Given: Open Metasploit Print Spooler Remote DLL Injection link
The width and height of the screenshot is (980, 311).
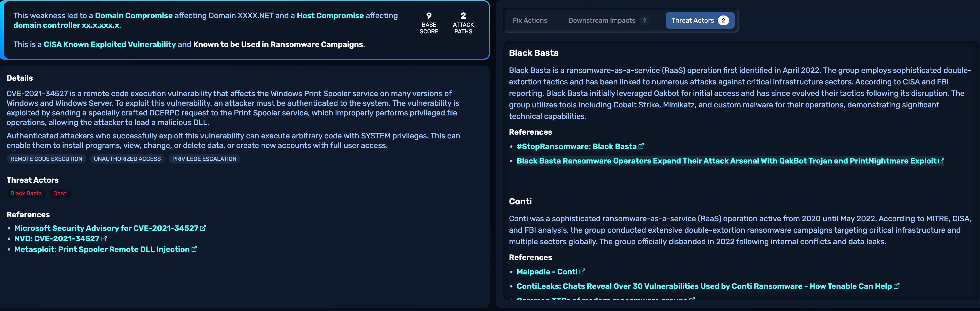Looking at the screenshot, I should point(102,249).
